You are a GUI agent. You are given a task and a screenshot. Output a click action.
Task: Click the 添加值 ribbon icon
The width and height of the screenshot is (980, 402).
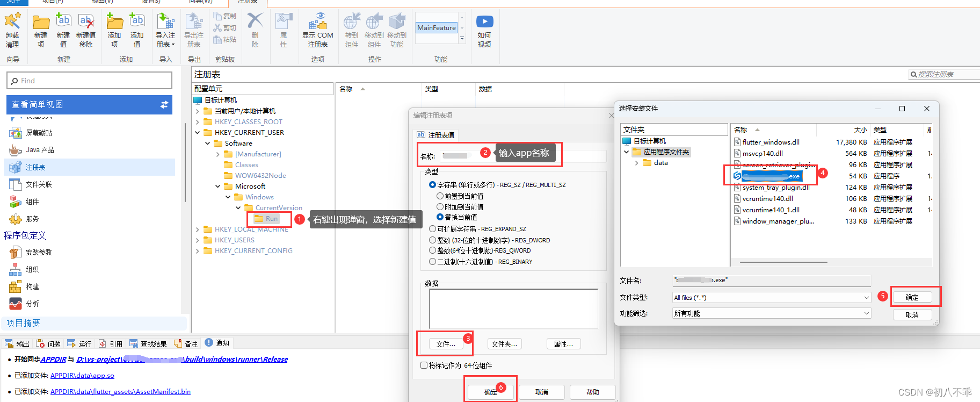(x=137, y=21)
